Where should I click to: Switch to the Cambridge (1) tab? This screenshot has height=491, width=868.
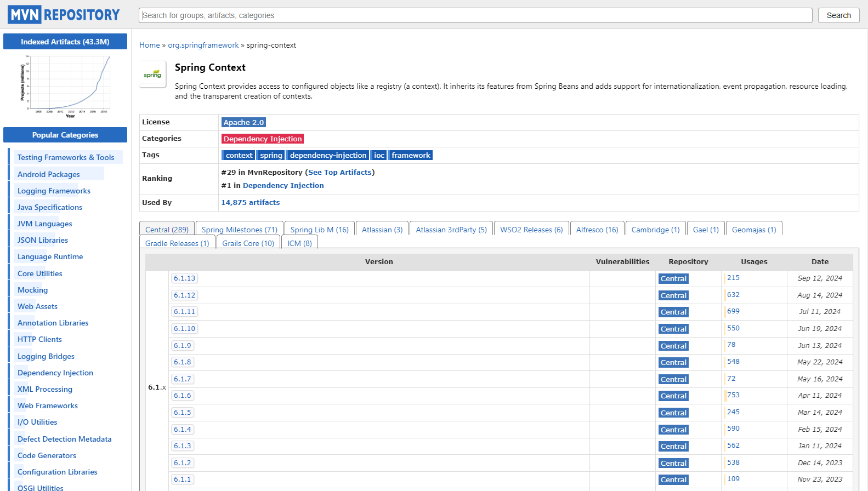coord(655,230)
